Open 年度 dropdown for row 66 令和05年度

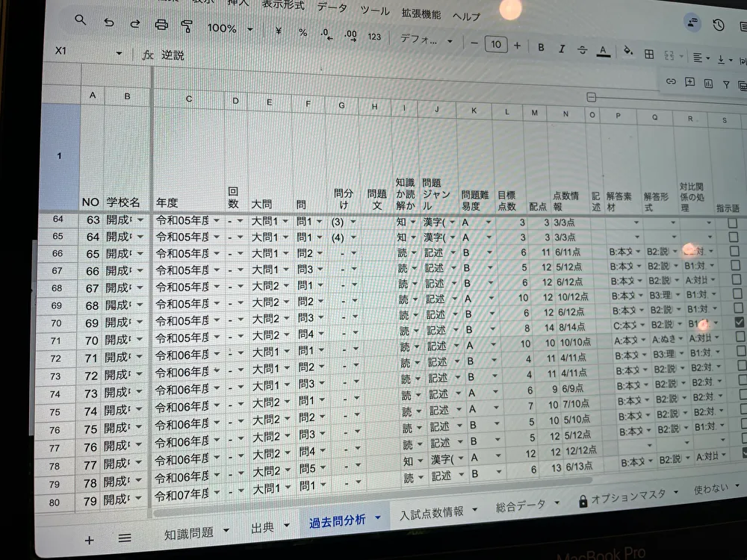pyautogui.click(x=216, y=253)
